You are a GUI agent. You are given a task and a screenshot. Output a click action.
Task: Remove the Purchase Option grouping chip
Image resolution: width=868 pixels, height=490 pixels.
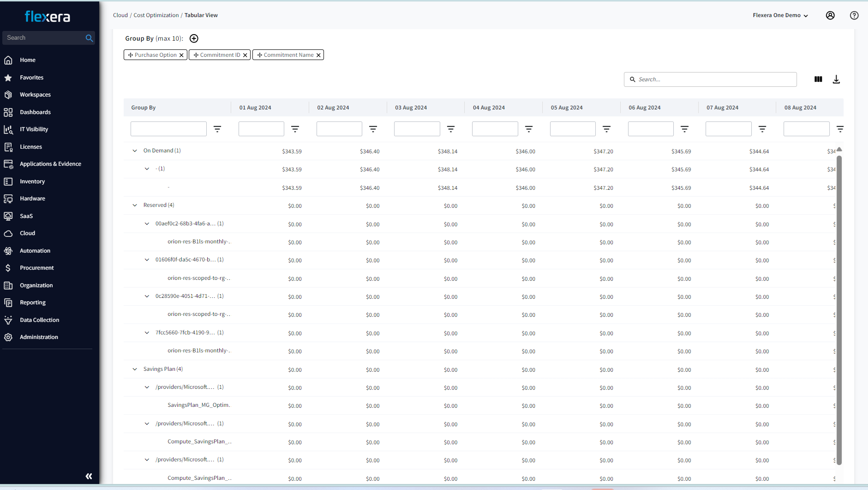tap(181, 55)
